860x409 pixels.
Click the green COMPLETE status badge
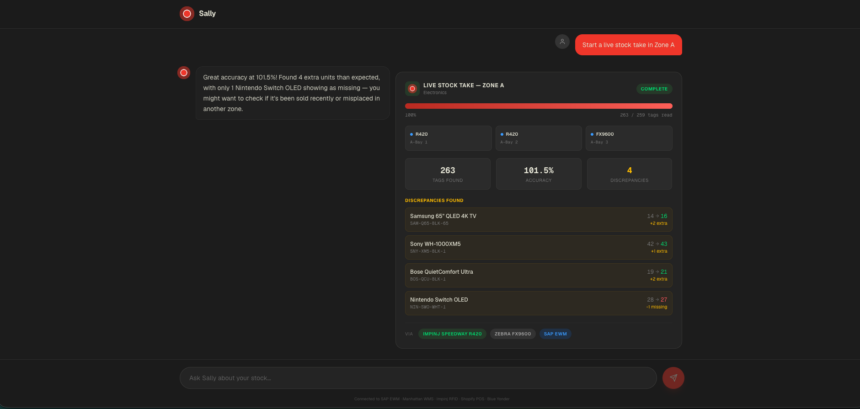click(654, 88)
